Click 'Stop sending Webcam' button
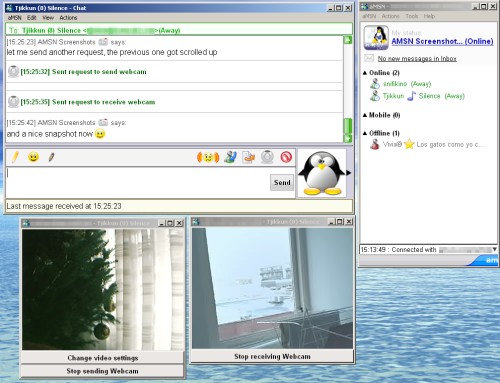Screen dimensions: 500x383 (102, 371)
